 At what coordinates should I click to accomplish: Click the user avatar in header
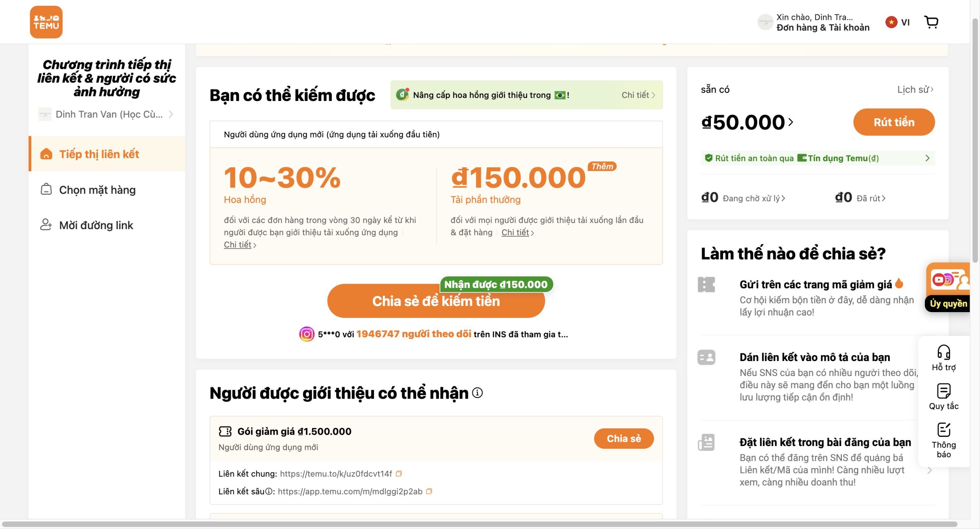click(x=765, y=22)
